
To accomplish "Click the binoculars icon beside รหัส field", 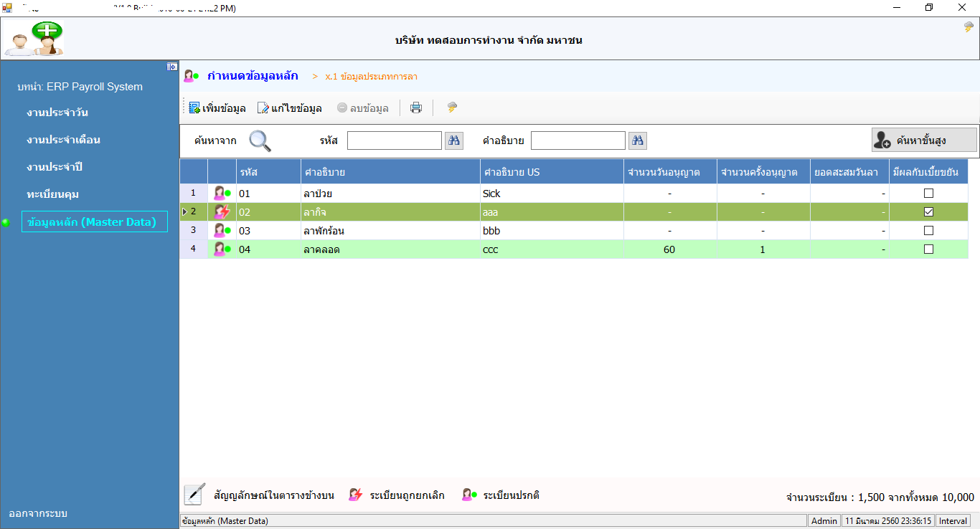I will (453, 140).
